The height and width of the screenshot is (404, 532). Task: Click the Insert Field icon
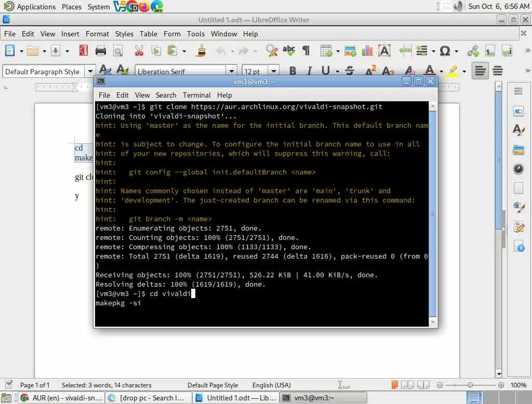click(x=422, y=51)
